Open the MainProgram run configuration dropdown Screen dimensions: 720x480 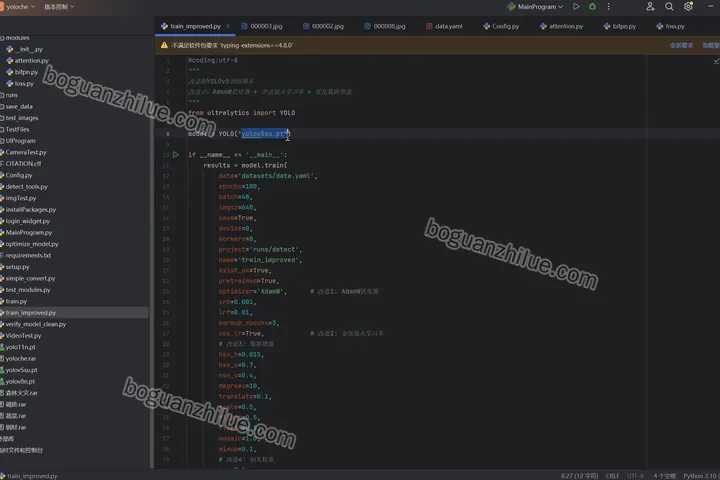click(x=535, y=7)
